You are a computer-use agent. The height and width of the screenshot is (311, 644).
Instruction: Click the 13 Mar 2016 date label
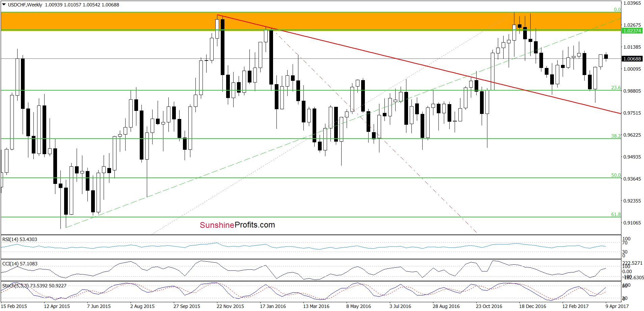(x=316, y=306)
